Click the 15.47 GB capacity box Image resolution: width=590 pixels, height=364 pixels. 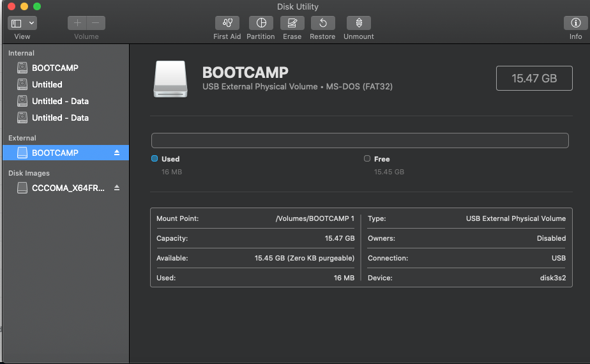click(x=534, y=79)
